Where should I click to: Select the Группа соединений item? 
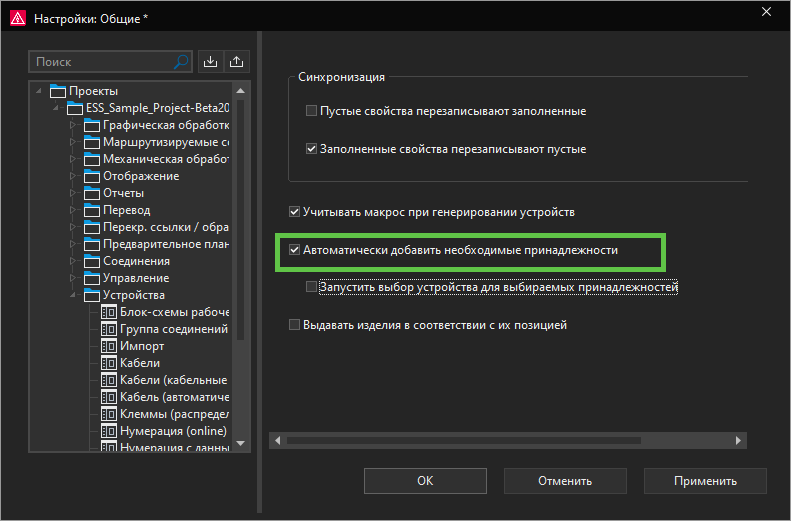[174, 329]
